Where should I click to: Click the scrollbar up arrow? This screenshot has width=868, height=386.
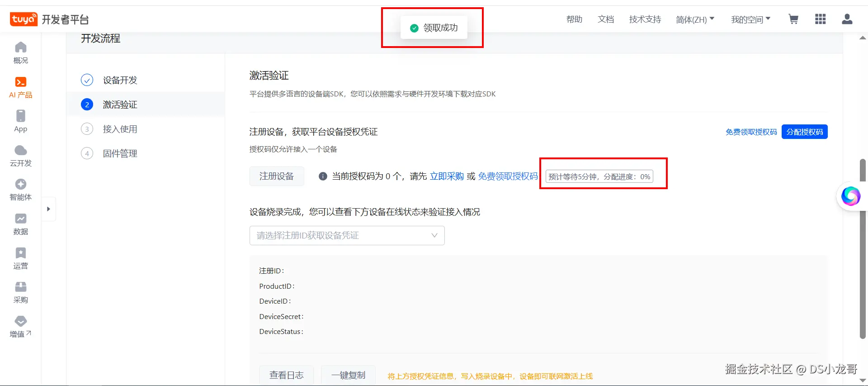pos(863,38)
